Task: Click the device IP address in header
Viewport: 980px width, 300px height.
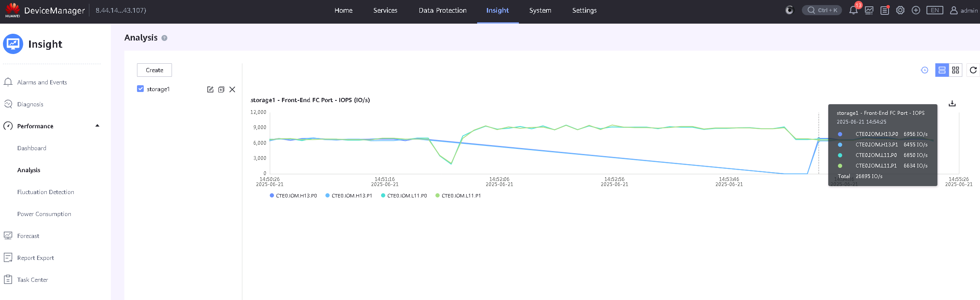Action: pyautogui.click(x=121, y=11)
